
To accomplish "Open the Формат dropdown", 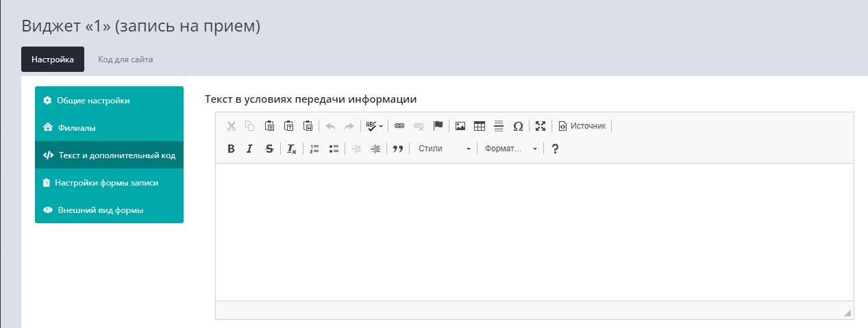I will [x=510, y=149].
